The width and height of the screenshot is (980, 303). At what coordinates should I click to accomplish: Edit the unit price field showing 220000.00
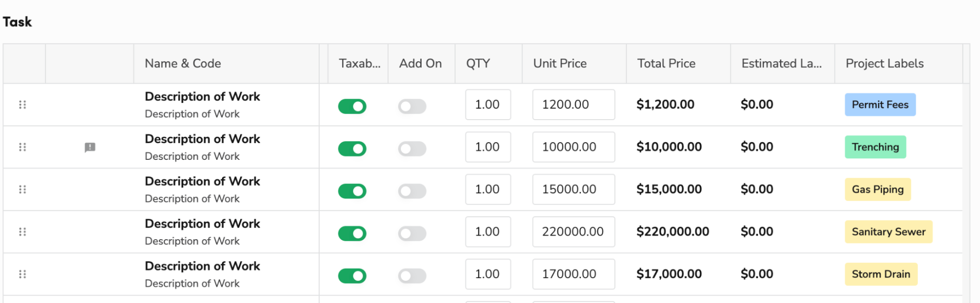[x=574, y=231]
